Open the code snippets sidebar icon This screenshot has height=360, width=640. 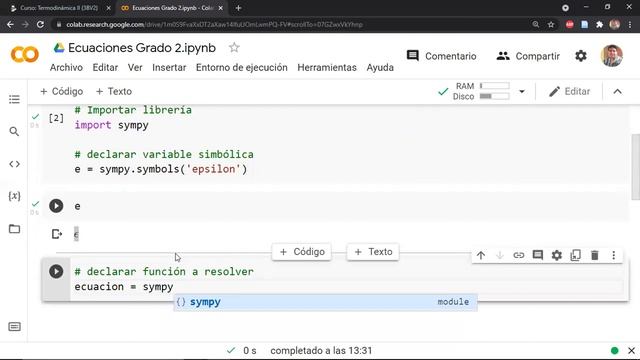(14, 164)
